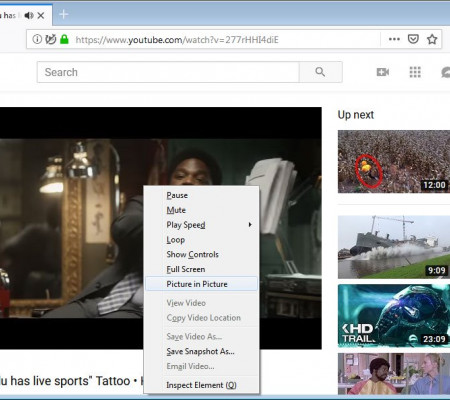Image resolution: width=450 pixels, height=400 pixels.
Task: Click the greyed Save Video As entry
Action: click(x=202, y=337)
